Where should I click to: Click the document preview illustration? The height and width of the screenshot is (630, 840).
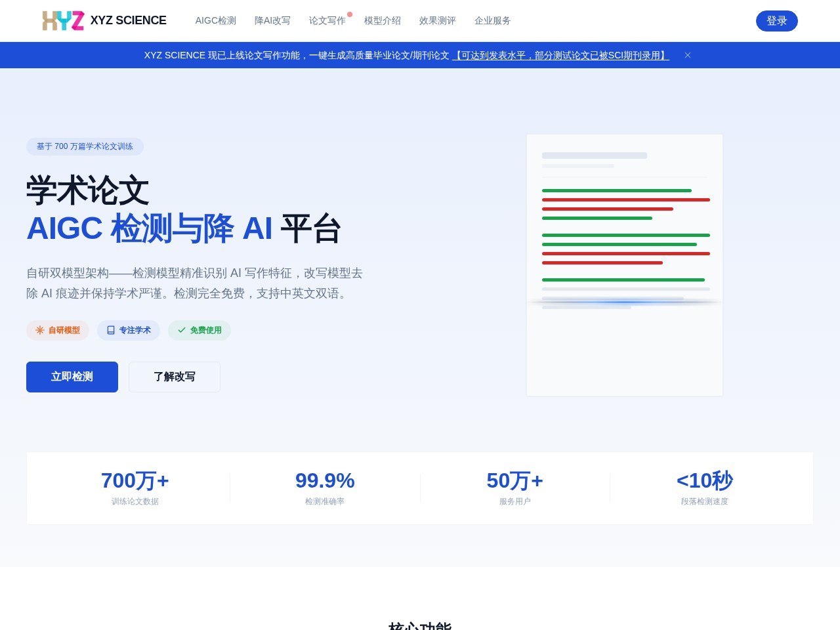(x=625, y=265)
